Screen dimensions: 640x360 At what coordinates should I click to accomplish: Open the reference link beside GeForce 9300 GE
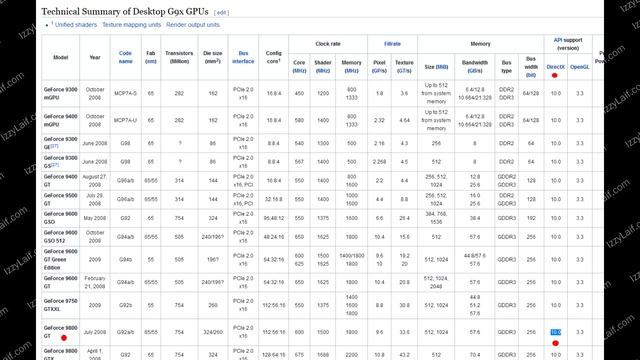coord(54,146)
